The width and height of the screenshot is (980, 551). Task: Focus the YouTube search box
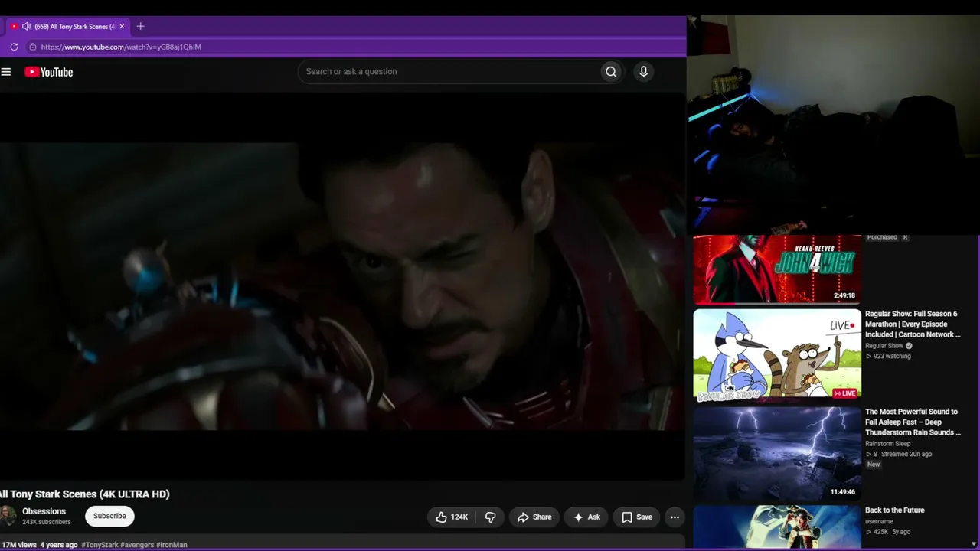(x=448, y=72)
